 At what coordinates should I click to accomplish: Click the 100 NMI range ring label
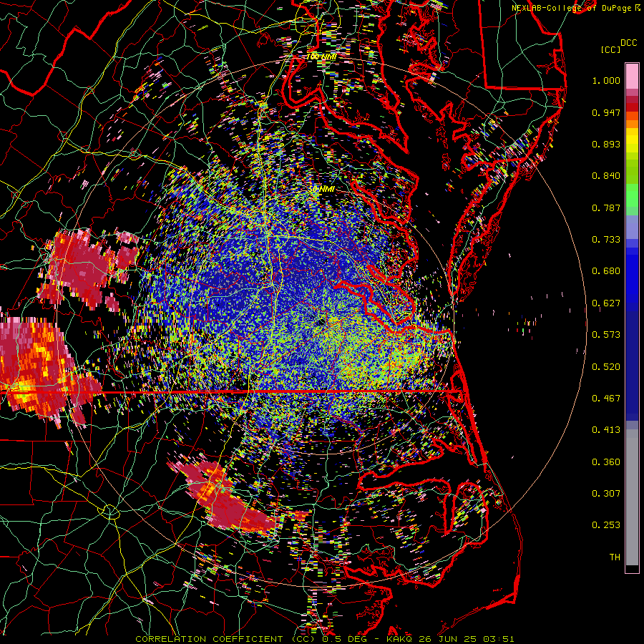321,57
